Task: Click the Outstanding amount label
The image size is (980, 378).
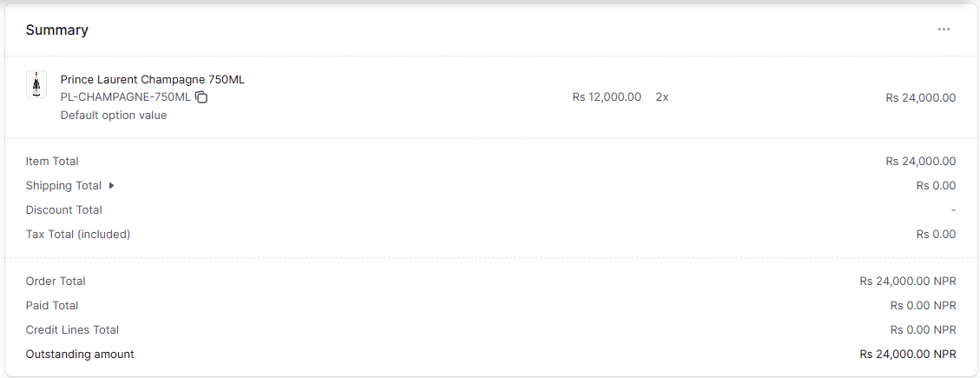Action: [80, 355]
